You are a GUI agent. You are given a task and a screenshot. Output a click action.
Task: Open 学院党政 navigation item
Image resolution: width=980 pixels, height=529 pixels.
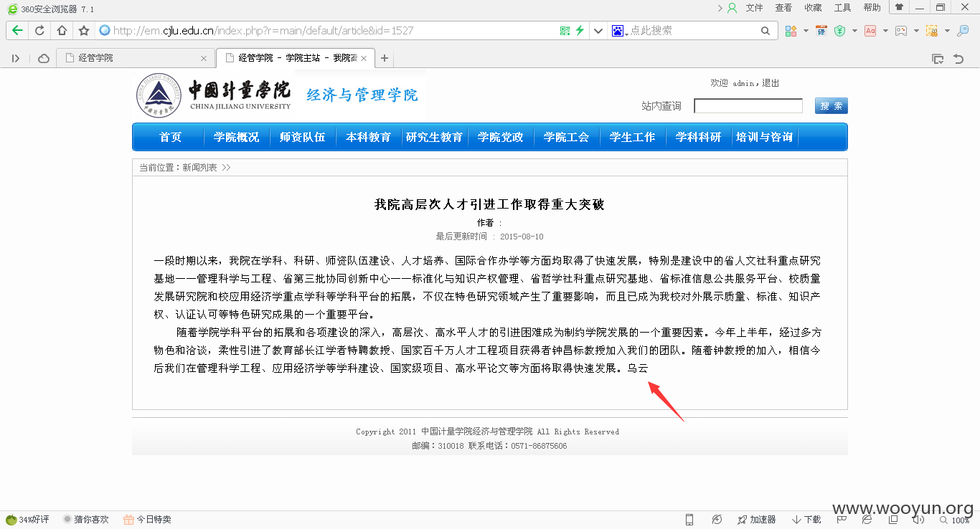tap(501, 137)
